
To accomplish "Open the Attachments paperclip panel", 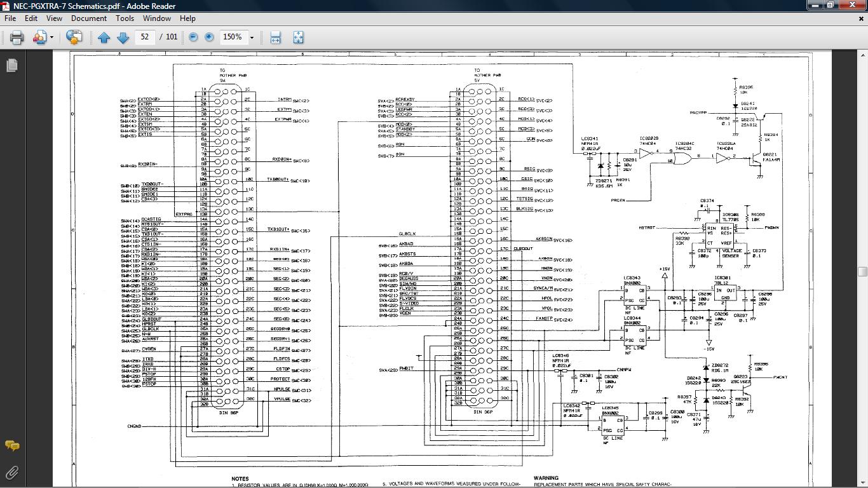I will (11, 472).
